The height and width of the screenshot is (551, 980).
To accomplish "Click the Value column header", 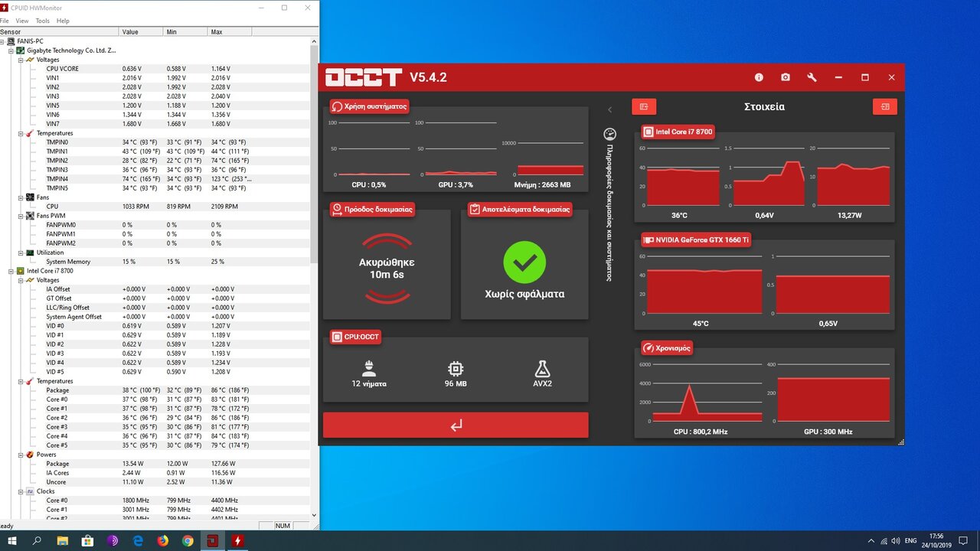I will click(x=141, y=32).
